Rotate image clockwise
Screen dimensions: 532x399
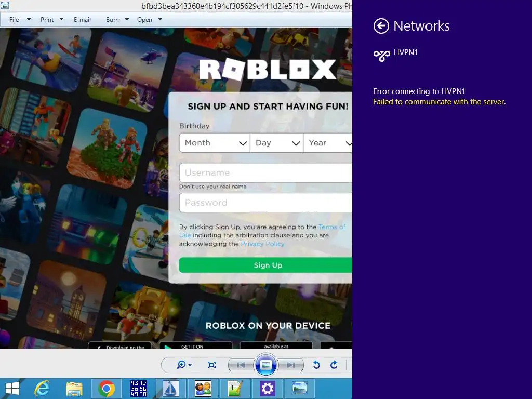(334, 365)
